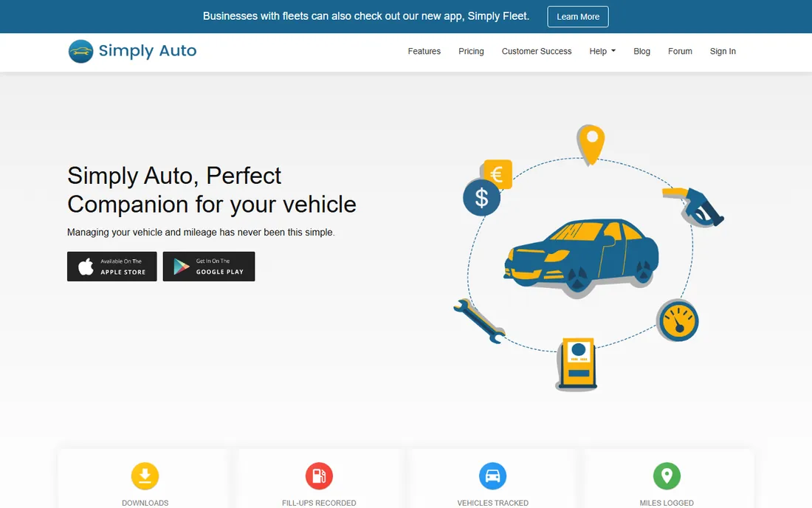This screenshot has width=812, height=508.
Task: Click the Simply Auto brand name text
Action: tap(148, 51)
